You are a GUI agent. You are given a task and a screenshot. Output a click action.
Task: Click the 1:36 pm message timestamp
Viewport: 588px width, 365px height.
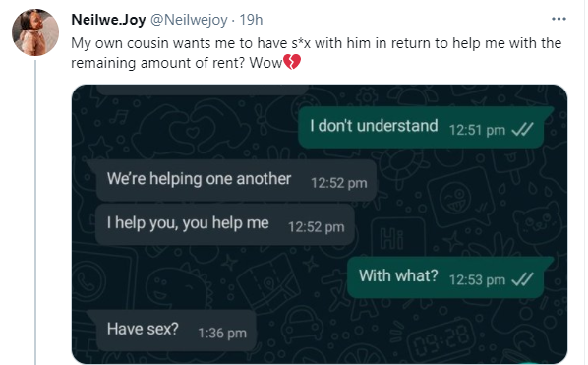pyautogui.click(x=222, y=334)
